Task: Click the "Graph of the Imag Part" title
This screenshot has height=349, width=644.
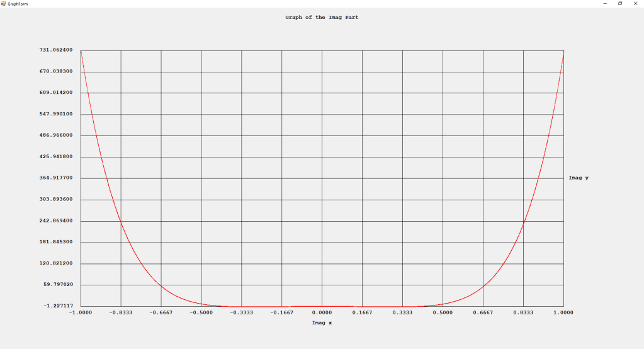Action: coord(322,18)
